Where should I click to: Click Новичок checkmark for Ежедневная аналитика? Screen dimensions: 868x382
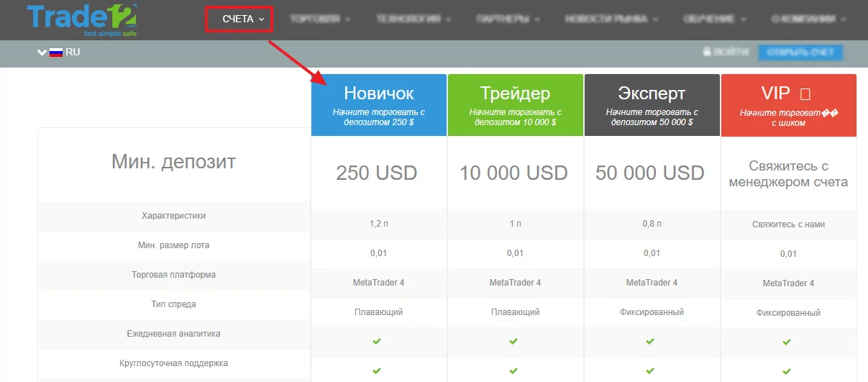pos(377,341)
